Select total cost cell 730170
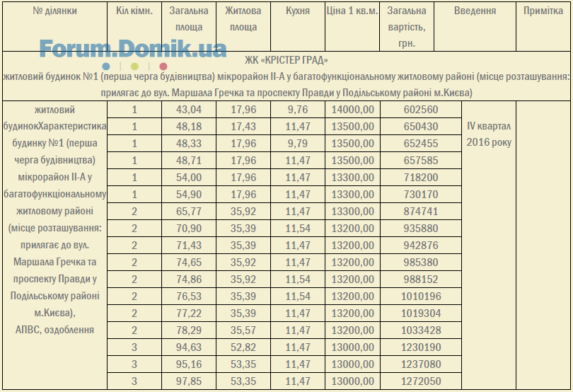 click(421, 194)
